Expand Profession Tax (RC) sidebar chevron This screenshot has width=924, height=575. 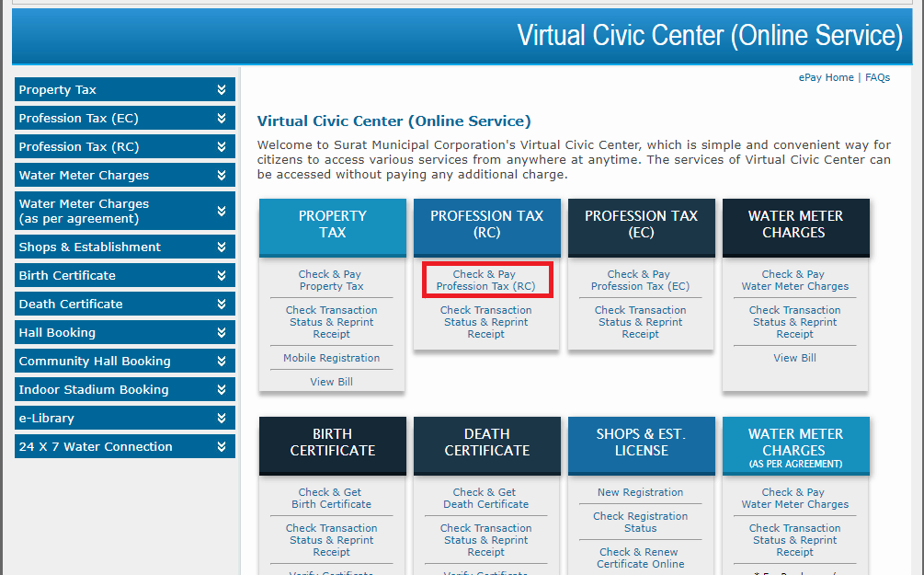point(222,146)
